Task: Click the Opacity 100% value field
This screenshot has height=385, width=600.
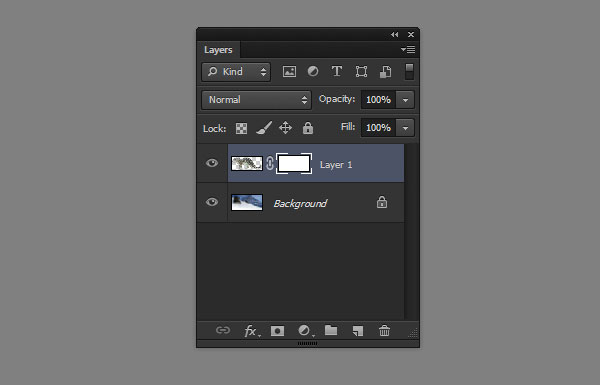Action: click(378, 100)
